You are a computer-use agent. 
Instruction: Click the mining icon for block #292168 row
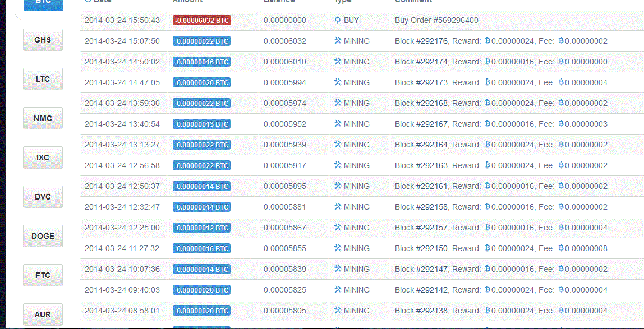pos(338,103)
